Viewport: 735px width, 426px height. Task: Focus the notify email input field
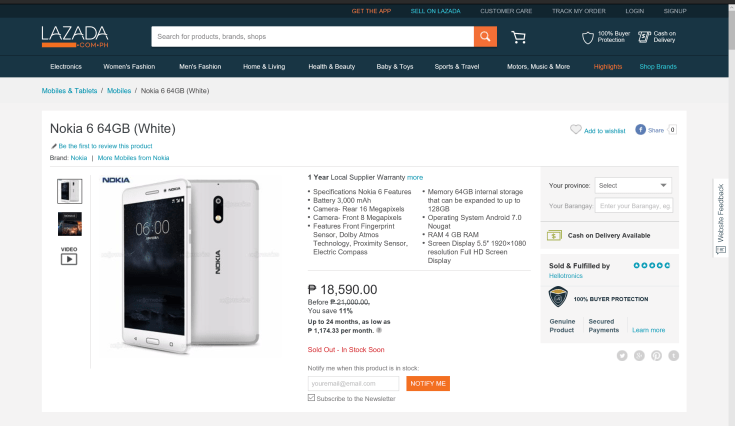click(354, 383)
